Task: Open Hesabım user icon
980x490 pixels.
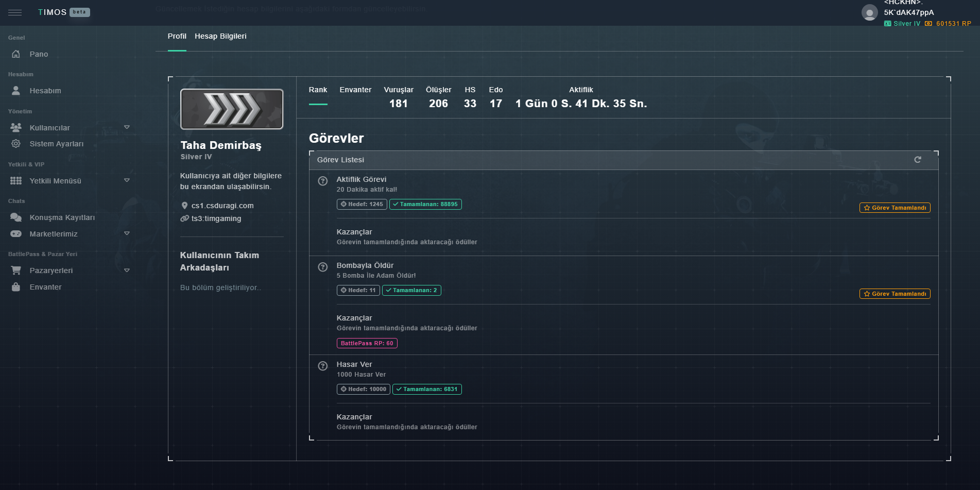Action: point(16,91)
